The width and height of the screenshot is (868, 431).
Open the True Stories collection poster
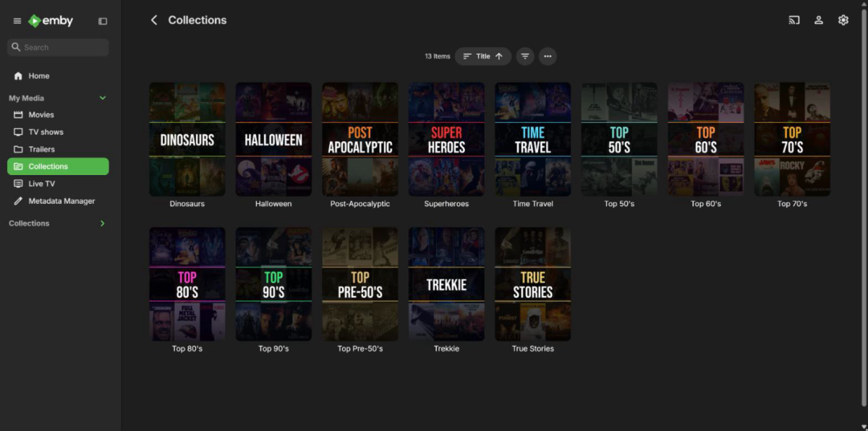point(533,284)
